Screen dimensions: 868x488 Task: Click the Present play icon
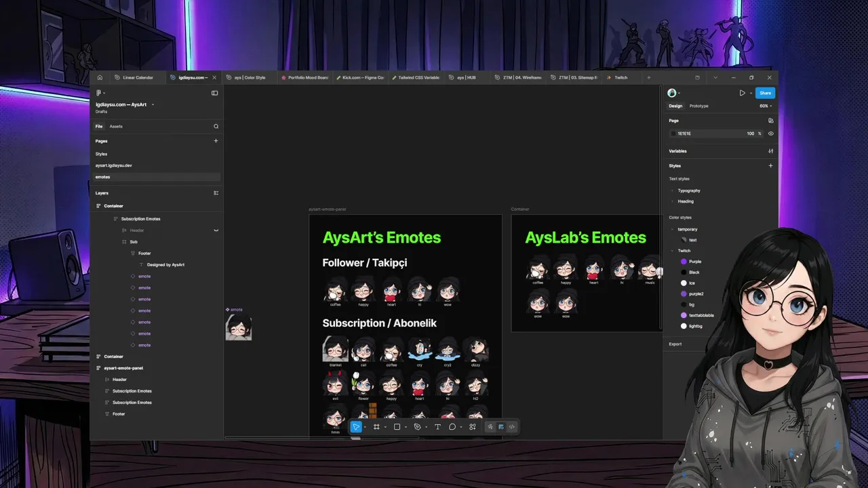coord(742,93)
